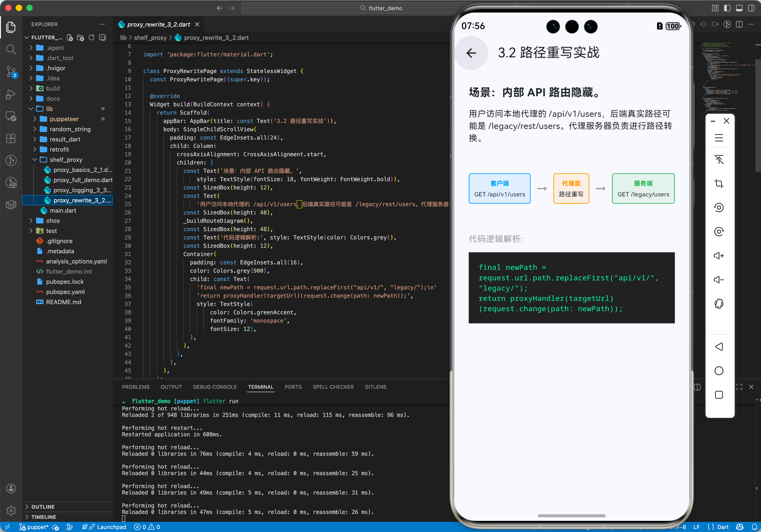Open the Extensions view icon
The height and width of the screenshot is (532, 761).
11,138
